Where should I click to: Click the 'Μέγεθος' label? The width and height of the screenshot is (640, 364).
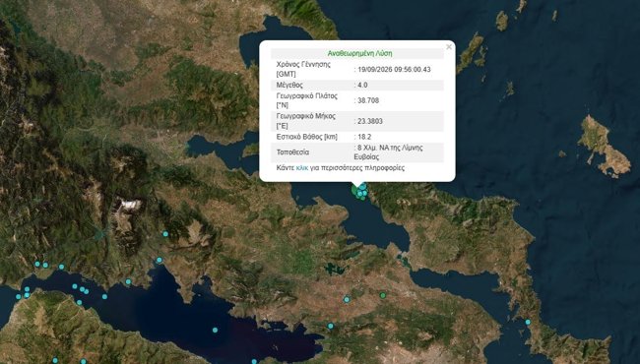coord(289,86)
